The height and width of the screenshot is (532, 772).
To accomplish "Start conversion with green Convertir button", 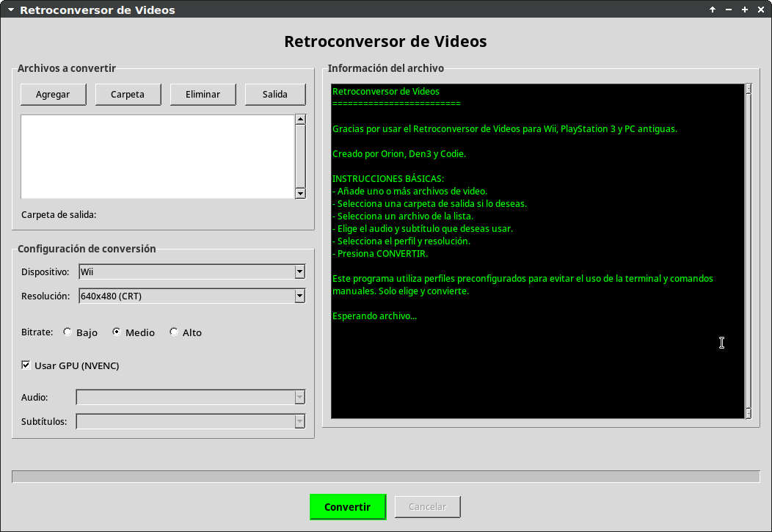I will pyautogui.click(x=347, y=507).
